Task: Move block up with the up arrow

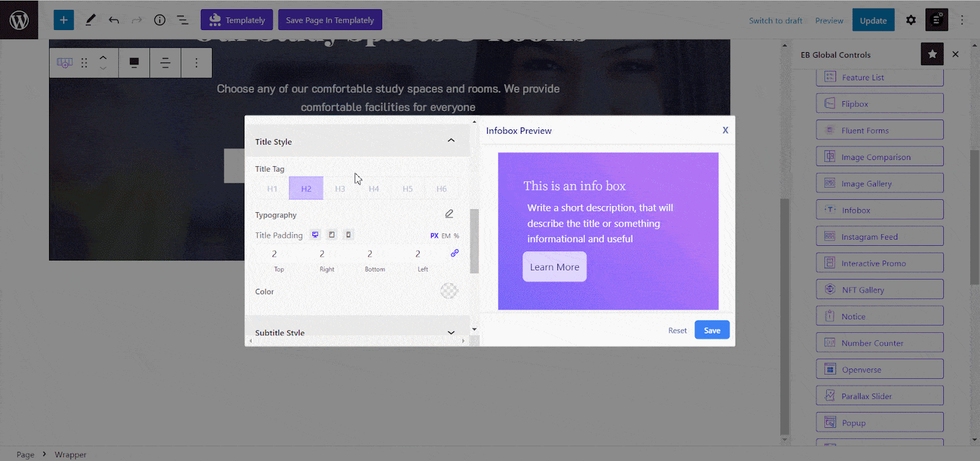Action: 103,58
